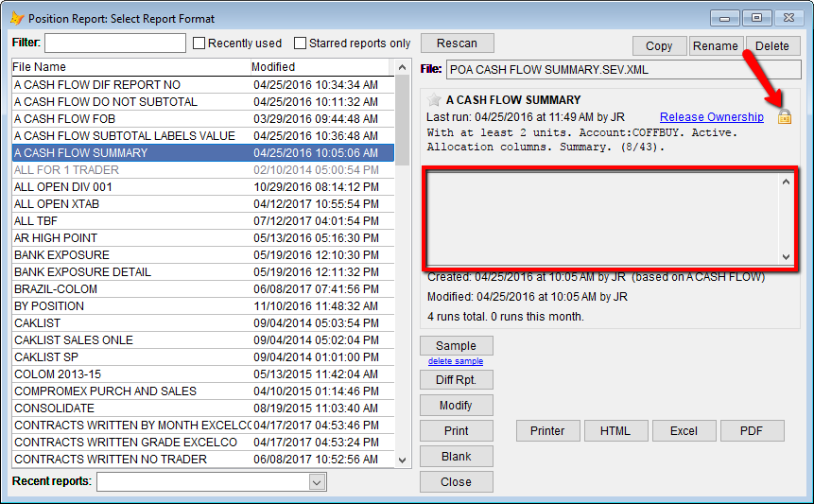Select ALL OPEN XTAB report

click(203, 204)
